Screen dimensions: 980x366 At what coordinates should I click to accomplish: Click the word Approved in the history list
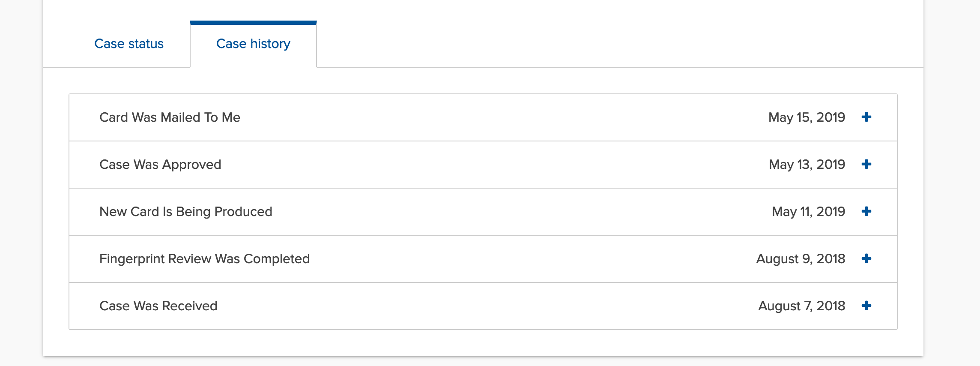tap(191, 165)
